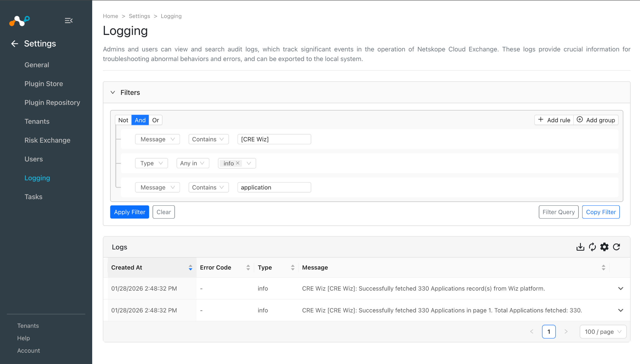Screen dimensions: 640x364
Task: Open Tasks settings
Action: (x=33, y=197)
